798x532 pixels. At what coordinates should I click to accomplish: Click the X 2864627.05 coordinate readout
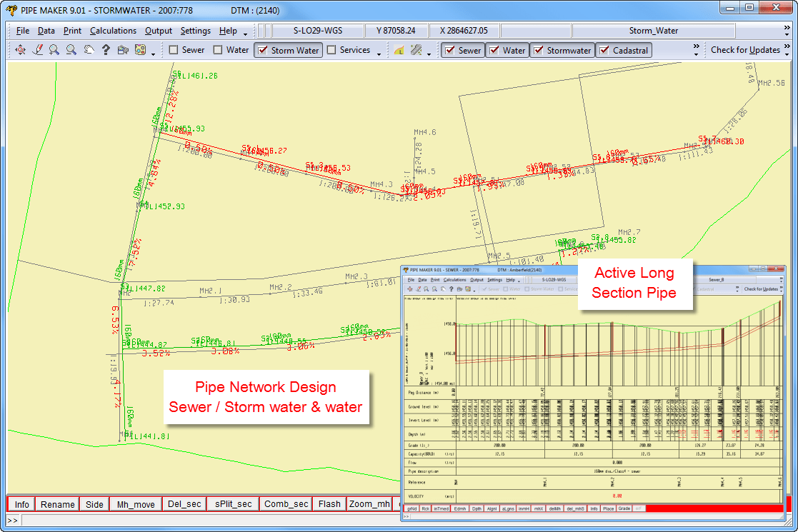point(464,31)
